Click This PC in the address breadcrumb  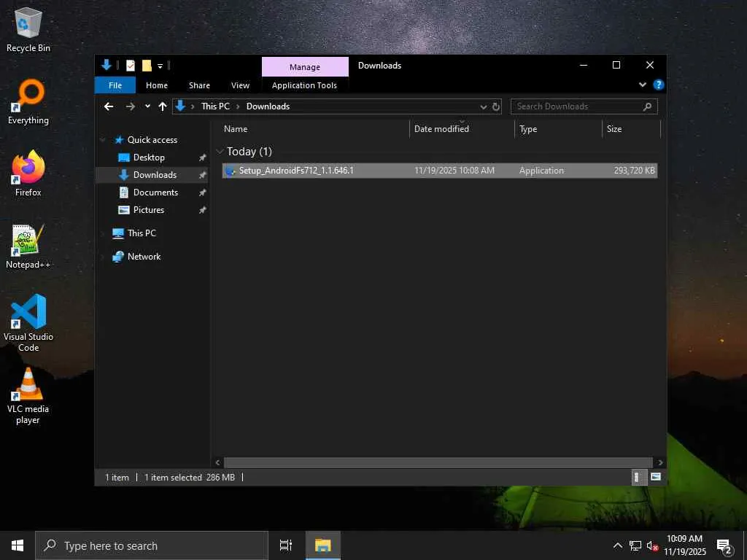coord(215,106)
